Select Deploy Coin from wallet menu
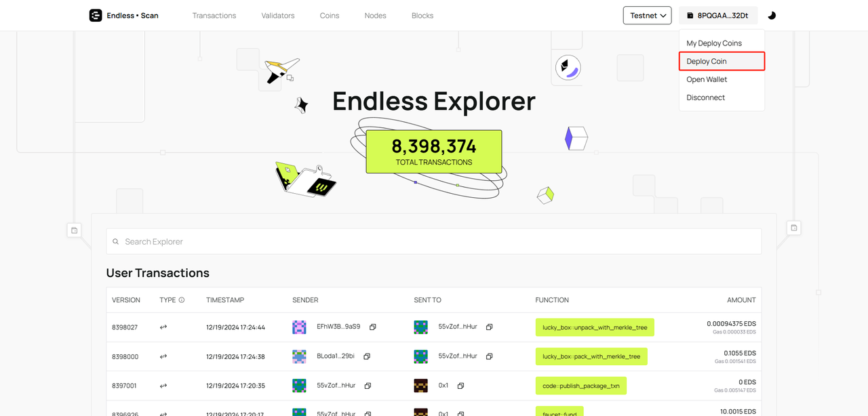Viewport: 868px width, 416px height. tap(707, 61)
